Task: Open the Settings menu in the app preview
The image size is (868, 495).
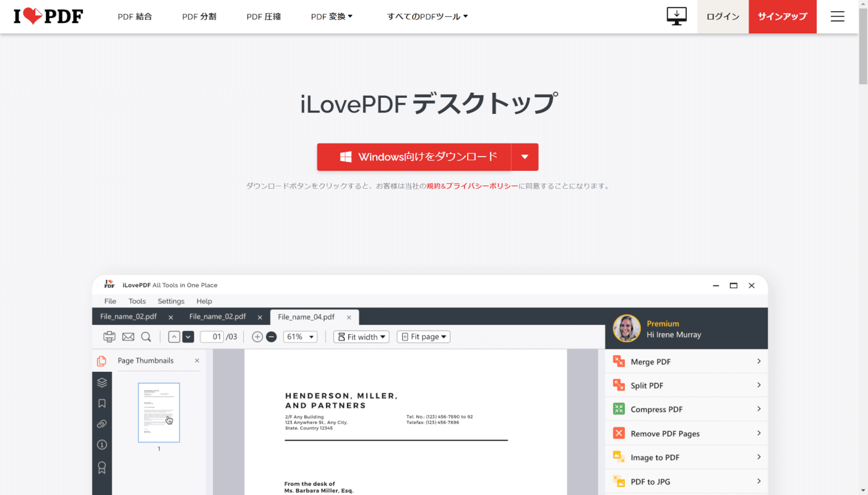Action: 171,301
